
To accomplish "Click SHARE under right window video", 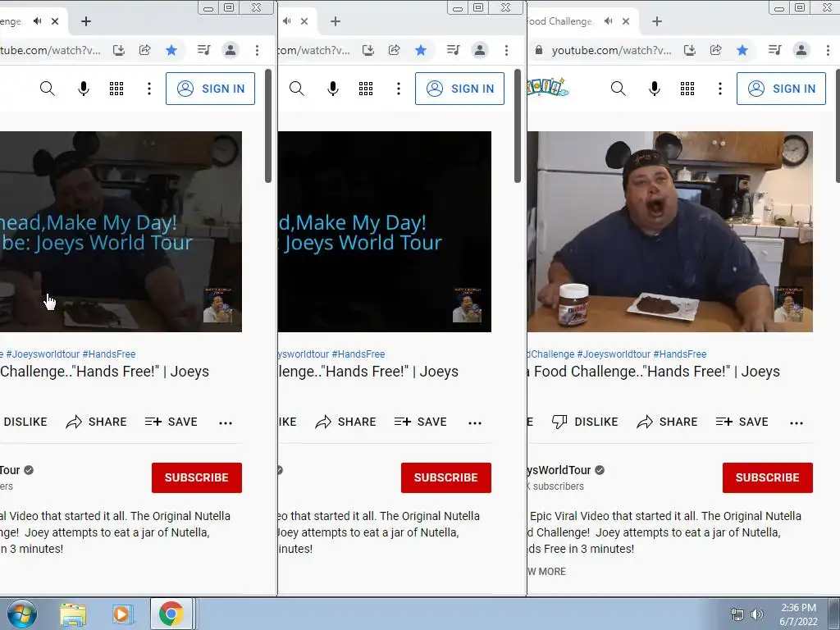I will [667, 422].
